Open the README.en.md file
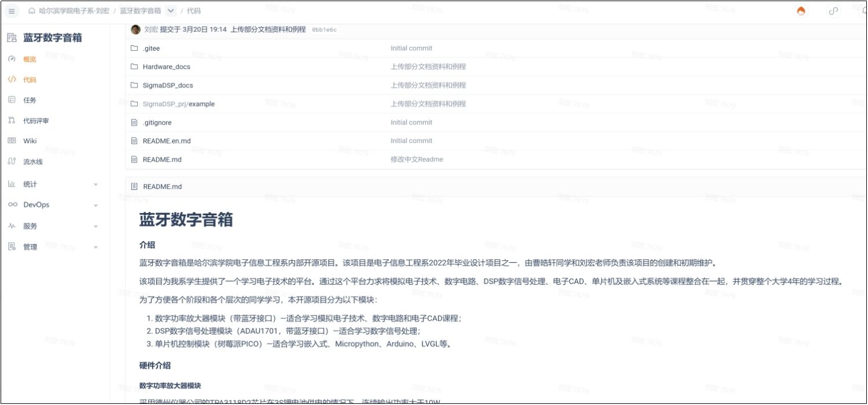 pos(166,141)
